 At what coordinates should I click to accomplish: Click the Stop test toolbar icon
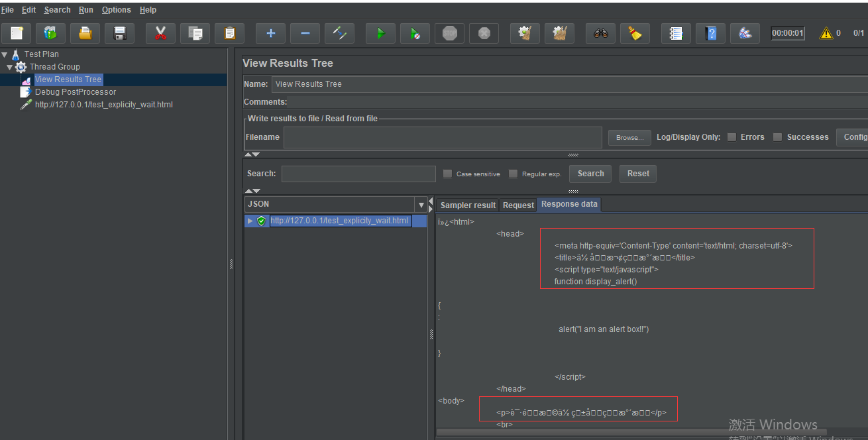pyautogui.click(x=449, y=33)
